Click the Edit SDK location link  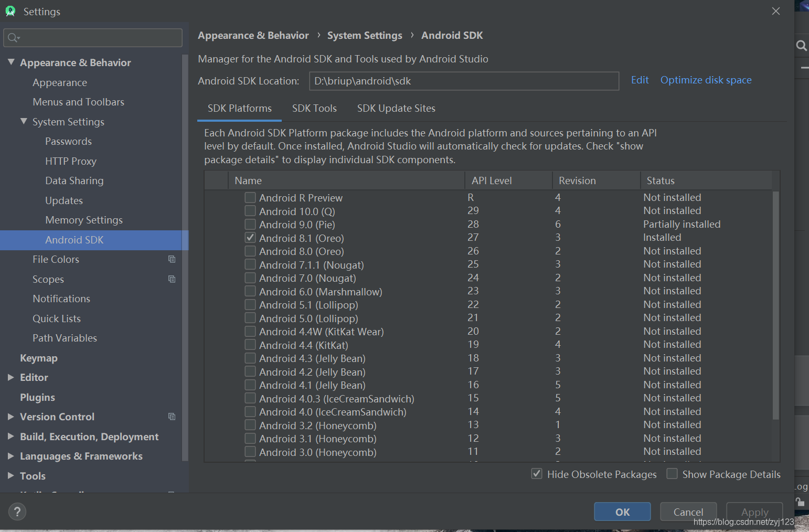point(640,80)
